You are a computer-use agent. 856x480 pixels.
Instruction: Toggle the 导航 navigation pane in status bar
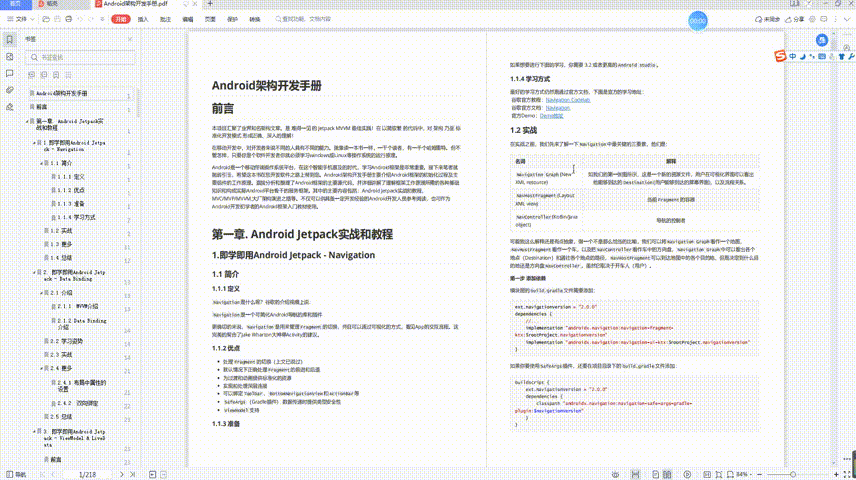point(16,475)
